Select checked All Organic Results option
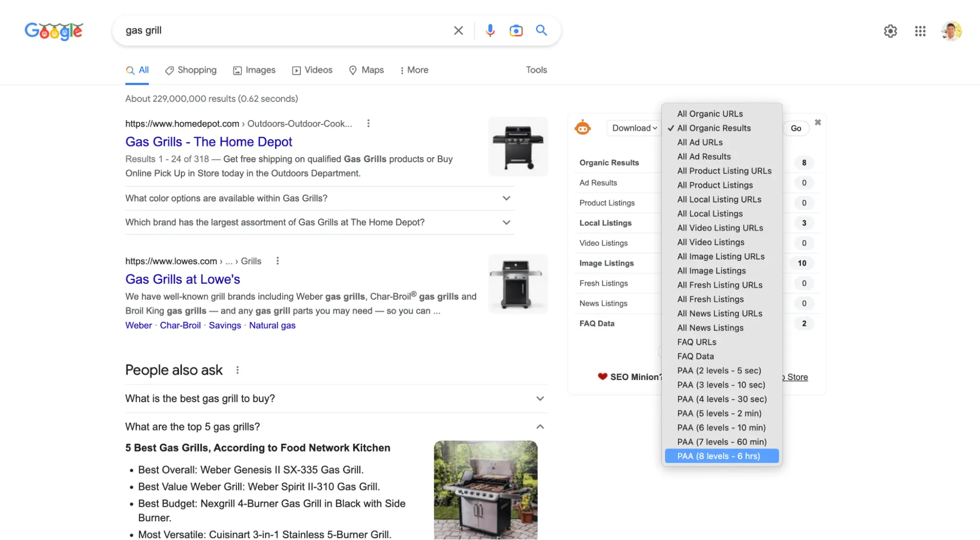Viewport: 980px width, 540px height. (x=714, y=128)
